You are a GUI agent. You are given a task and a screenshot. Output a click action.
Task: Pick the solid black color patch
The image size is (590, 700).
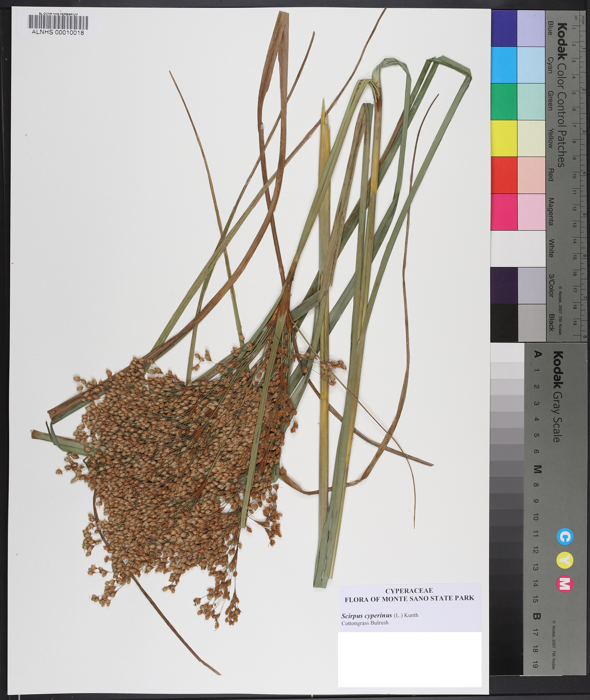(504, 322)
